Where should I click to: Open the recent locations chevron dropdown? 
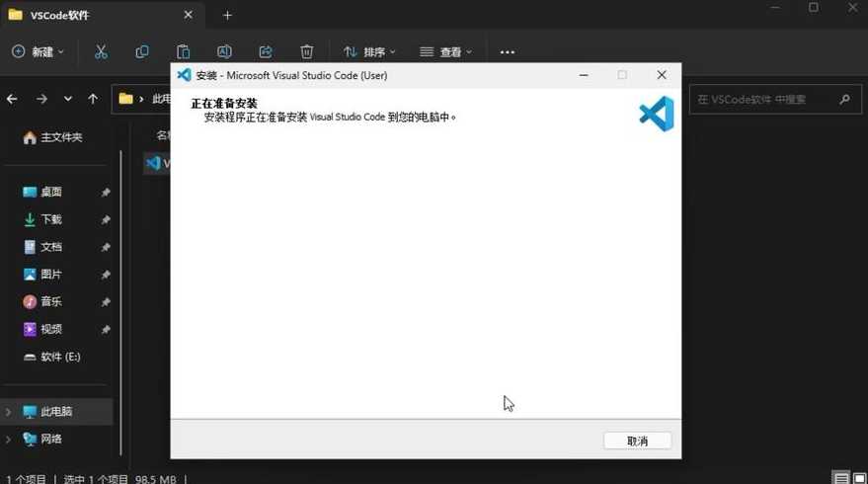point(67,99)
